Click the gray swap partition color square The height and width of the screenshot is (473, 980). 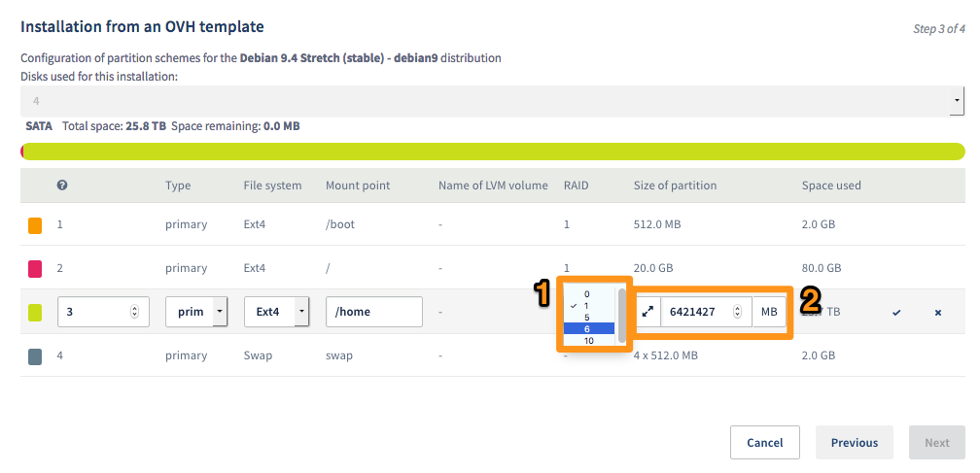pos(35,355)
